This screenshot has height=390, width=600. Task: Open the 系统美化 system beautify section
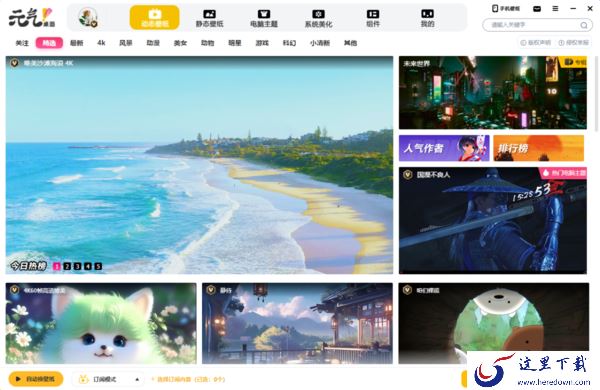pos(318,18)
